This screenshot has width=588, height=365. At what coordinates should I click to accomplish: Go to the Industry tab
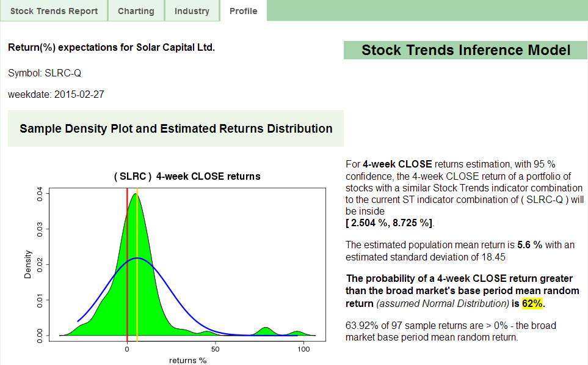click(192, 11)
